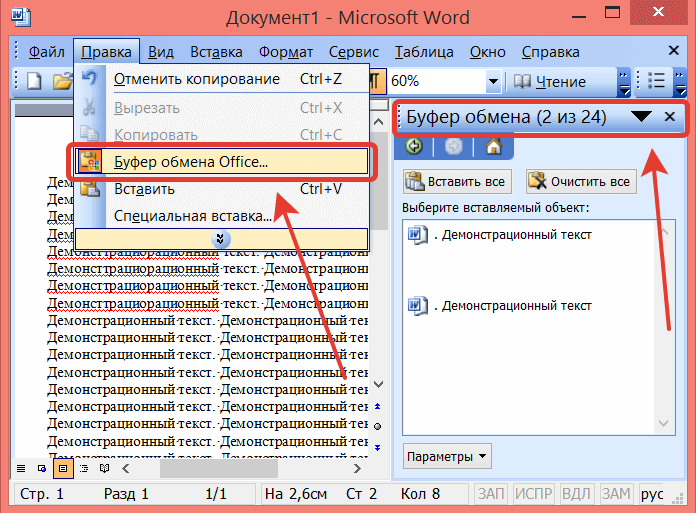Click the Кол 8 status bar entry
This screenshot has height=513, width=696.
click(420, 493)
